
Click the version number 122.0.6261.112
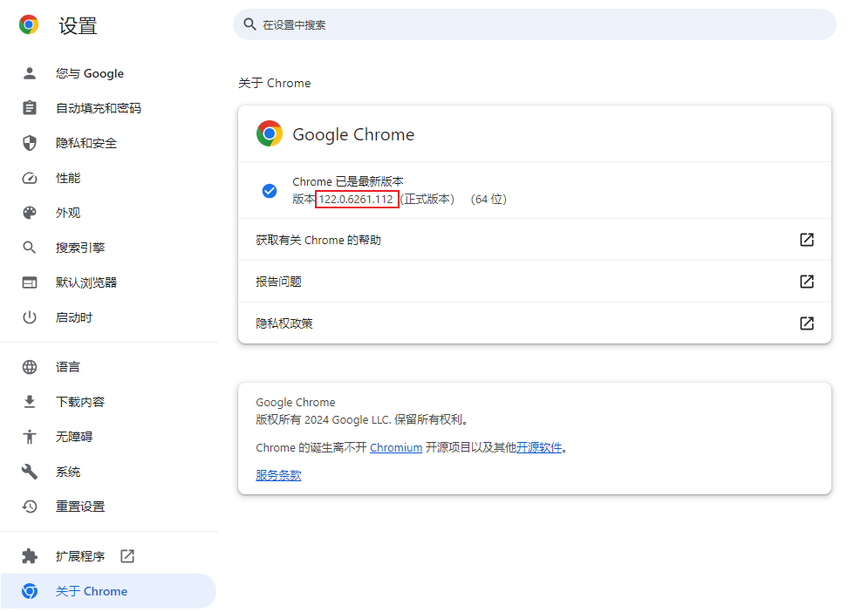[x=356, y=199]
